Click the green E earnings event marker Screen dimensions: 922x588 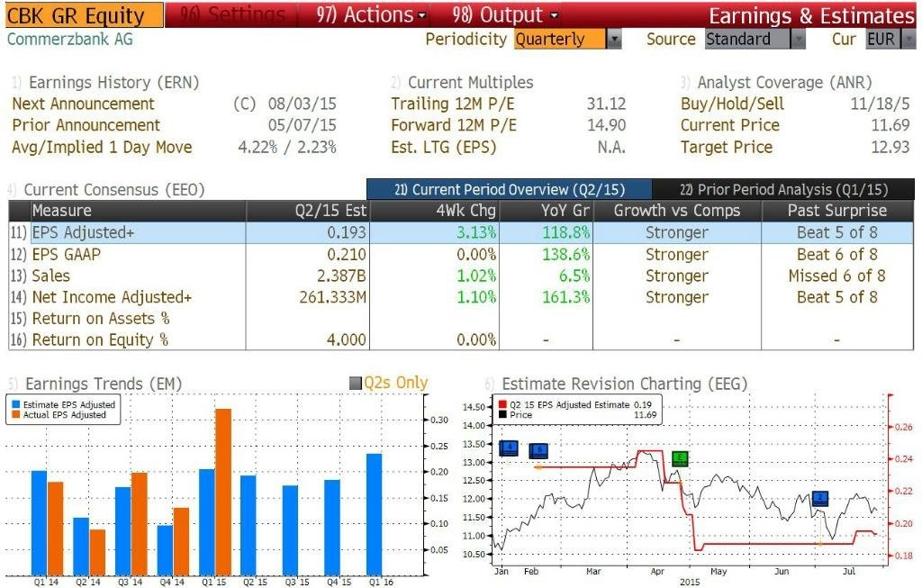pos(680,458)
